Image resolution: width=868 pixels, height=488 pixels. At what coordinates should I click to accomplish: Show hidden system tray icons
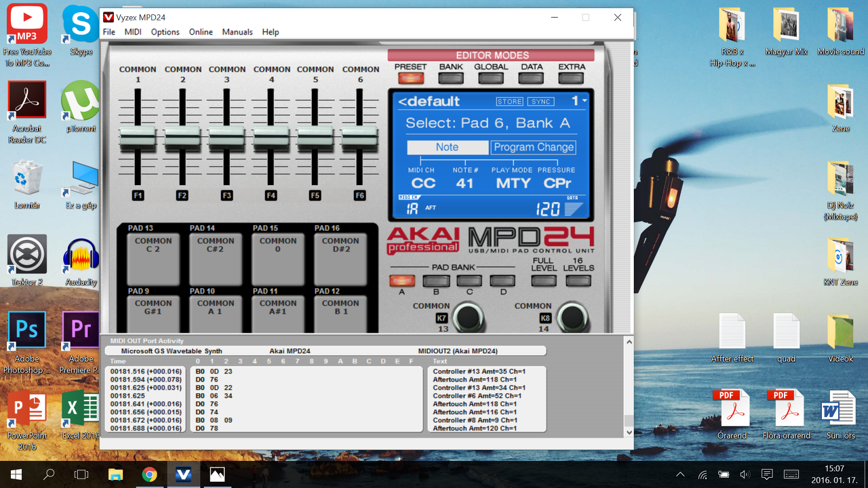pyautogui.click(x=681, y=474)
